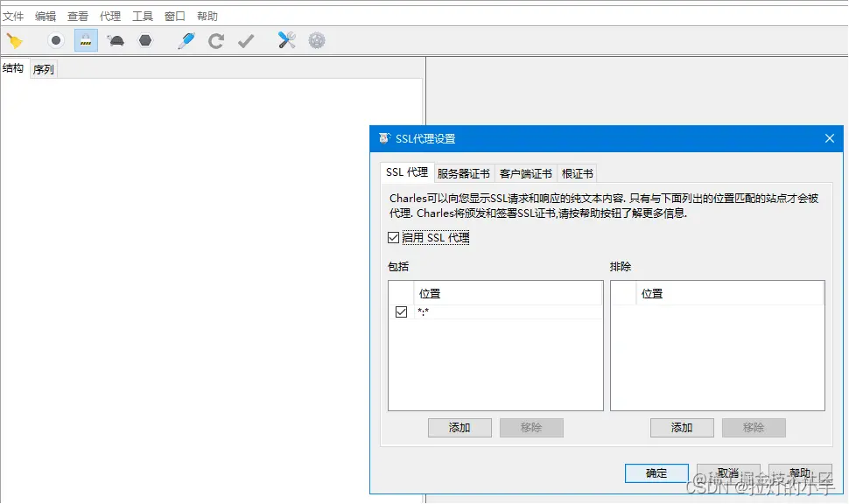Open Compose with the pen toolbar icon
This screenshot has height=504, width=849.
tap(185, 39)
